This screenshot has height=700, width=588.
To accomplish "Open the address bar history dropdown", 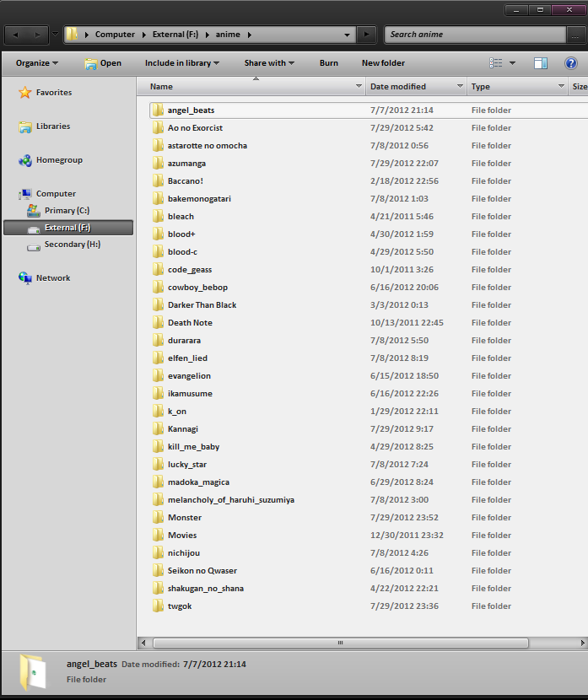I will click(x=347, y=35).
